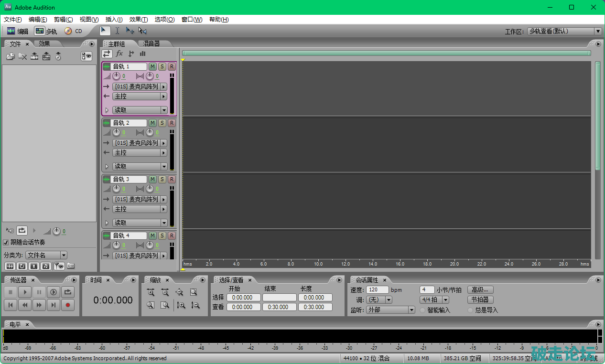The height and width of the screenshot is (364, 605).
Task: Click the Play button in transport panel
Action: point(25,292)
